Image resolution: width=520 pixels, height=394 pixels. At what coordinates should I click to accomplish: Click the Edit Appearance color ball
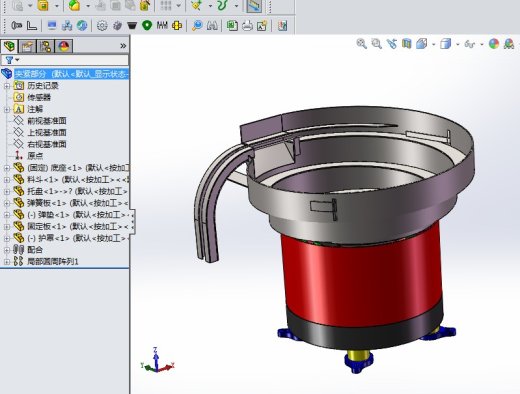(494, 44)
